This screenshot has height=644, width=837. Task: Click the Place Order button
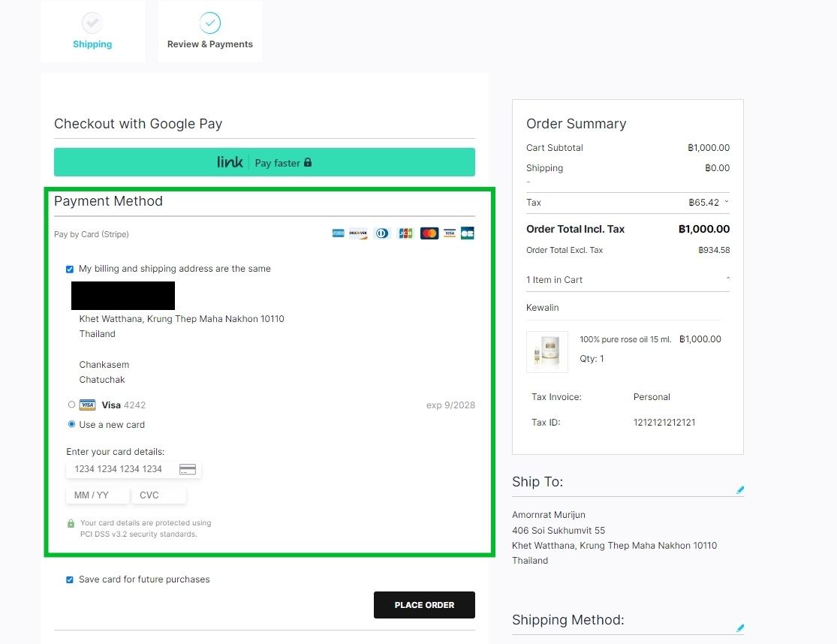pyautogui.click(x=424, y=605)
